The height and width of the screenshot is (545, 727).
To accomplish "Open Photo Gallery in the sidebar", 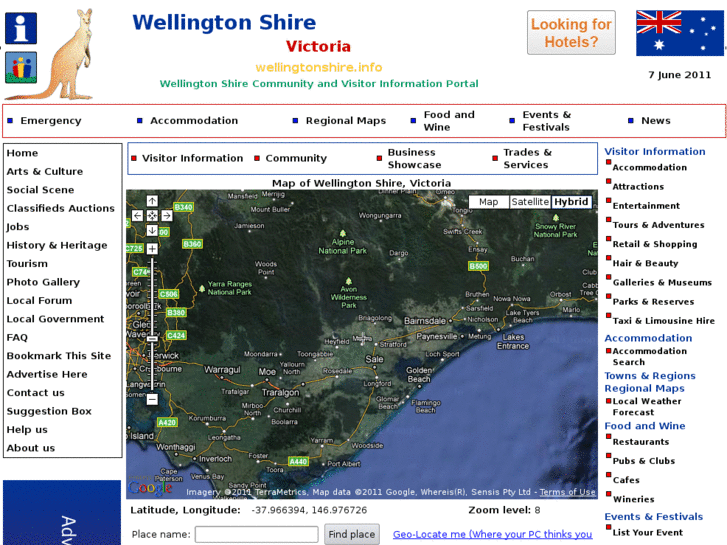I will click(x=43, y=282).
